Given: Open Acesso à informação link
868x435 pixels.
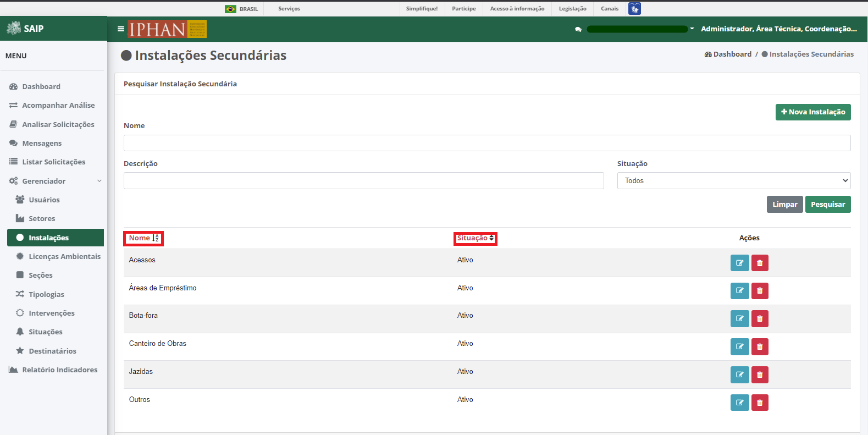Looking at the screenshot, I should (517, 9).
